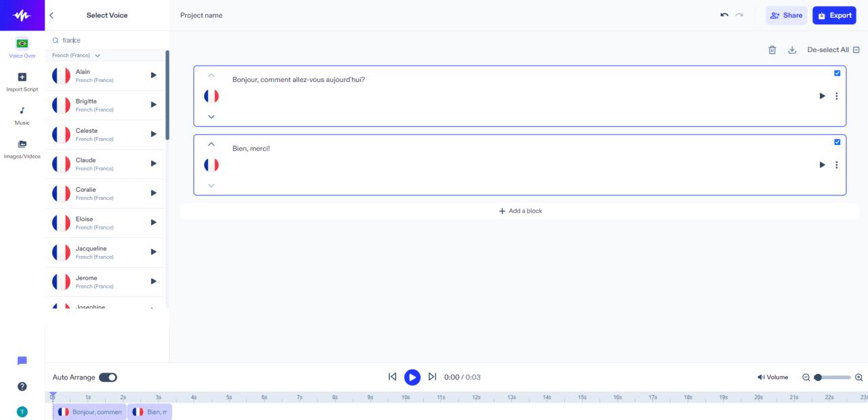
Task: Click the voice search field containing 'france'
Action: 107,40
